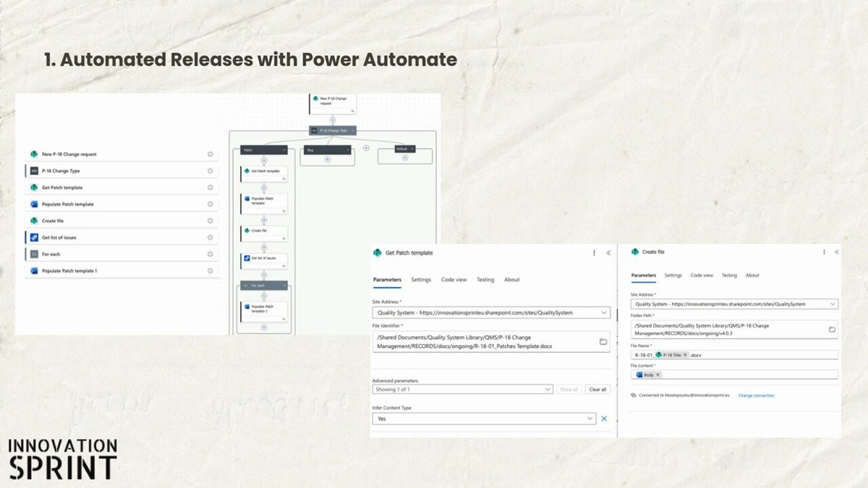
Task: Open Testing tab in Create file panel
Action: [x=729, y=275]
